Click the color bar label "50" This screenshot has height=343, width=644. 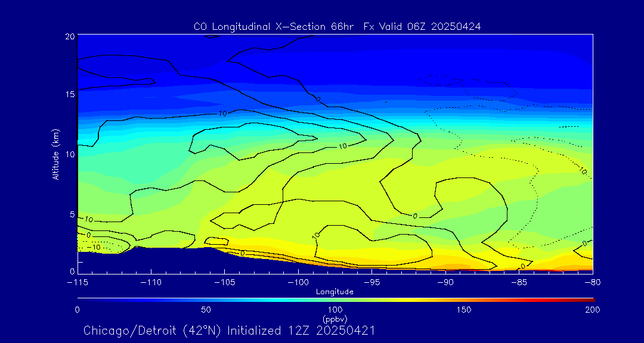coord(206,310)
